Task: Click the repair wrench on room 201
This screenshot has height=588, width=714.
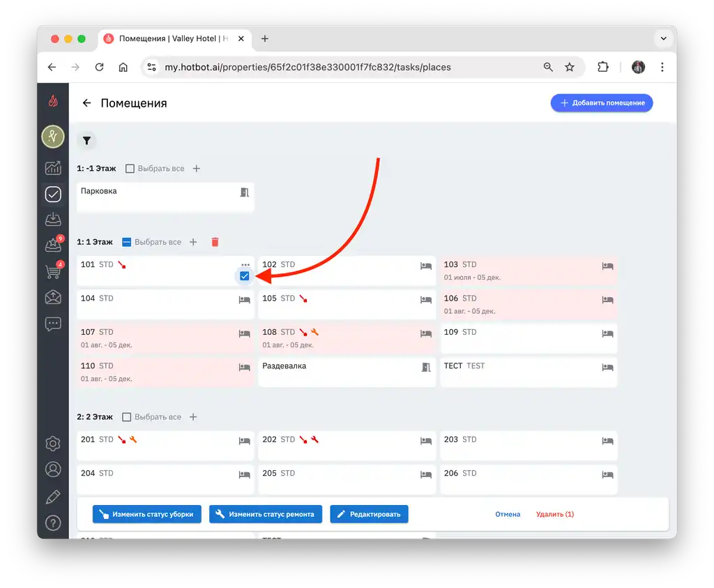Action: (133, 440)
